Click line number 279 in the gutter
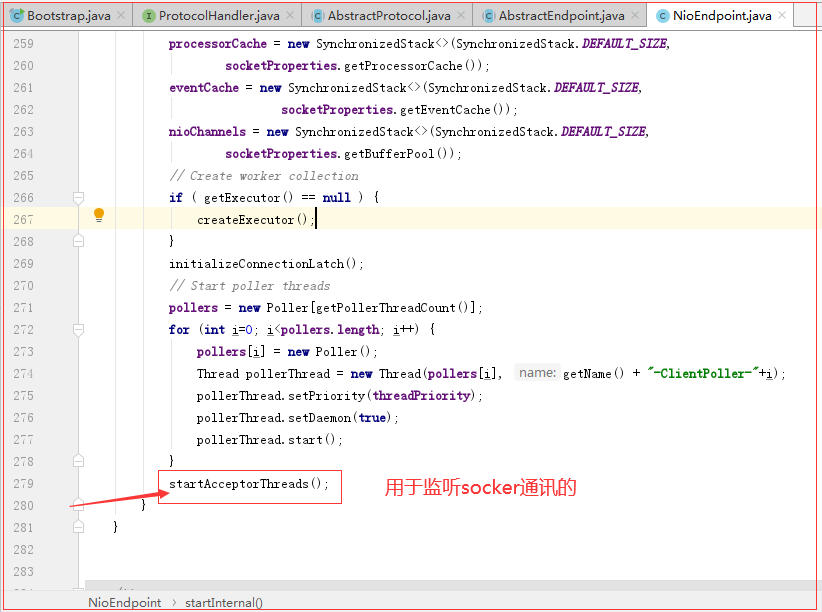This screenshot has height=612, width=822. 24,484
